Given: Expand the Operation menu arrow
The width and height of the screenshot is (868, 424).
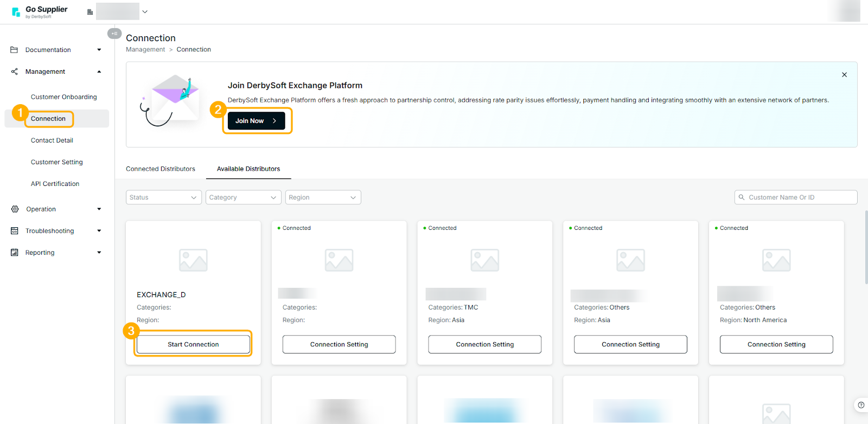Looking at the screenshot, I should pos(99,209).
